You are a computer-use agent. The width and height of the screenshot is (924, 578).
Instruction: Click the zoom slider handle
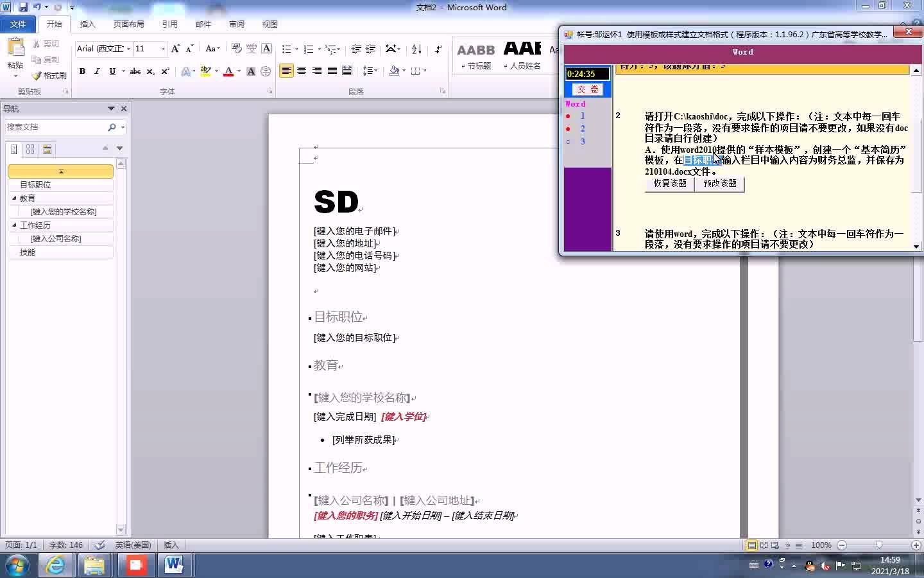pos(878,545)
